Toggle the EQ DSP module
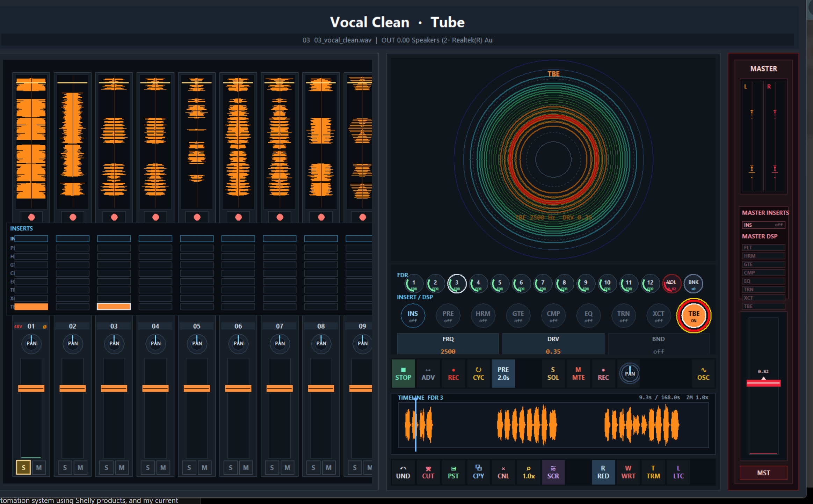The image size is (813, 504). (x=588, y=316)
